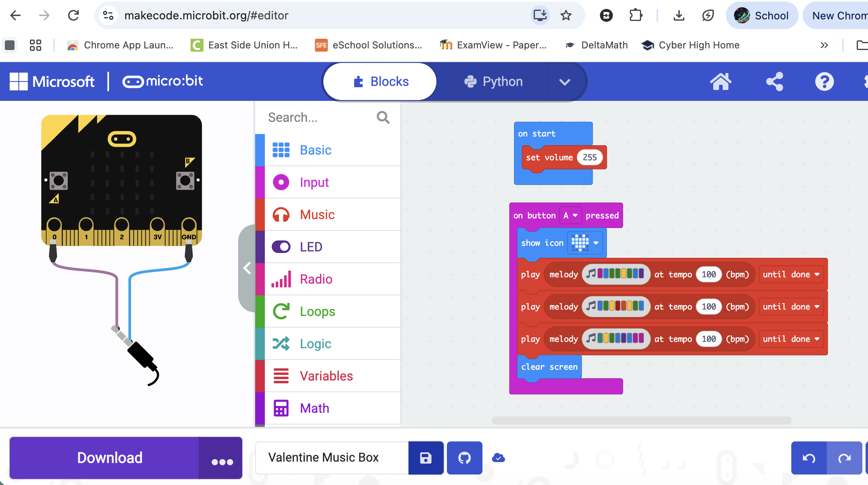Open the LED blocks category

[x=328, y=247]
